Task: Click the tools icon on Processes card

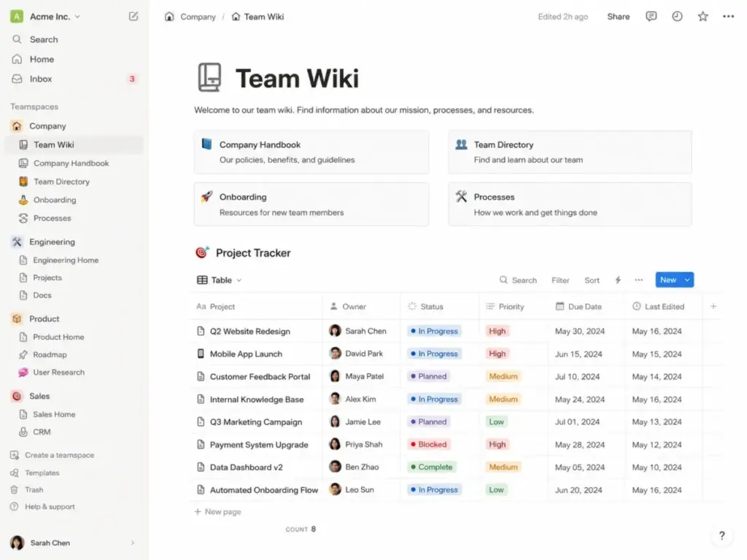Action: pyautogui.click(x=461, y=196)
